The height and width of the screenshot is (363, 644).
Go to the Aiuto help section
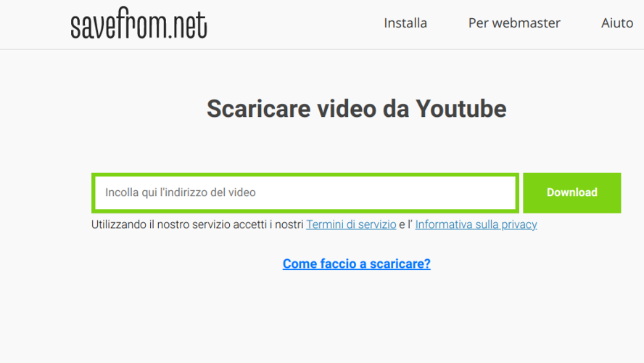(617, 23)
